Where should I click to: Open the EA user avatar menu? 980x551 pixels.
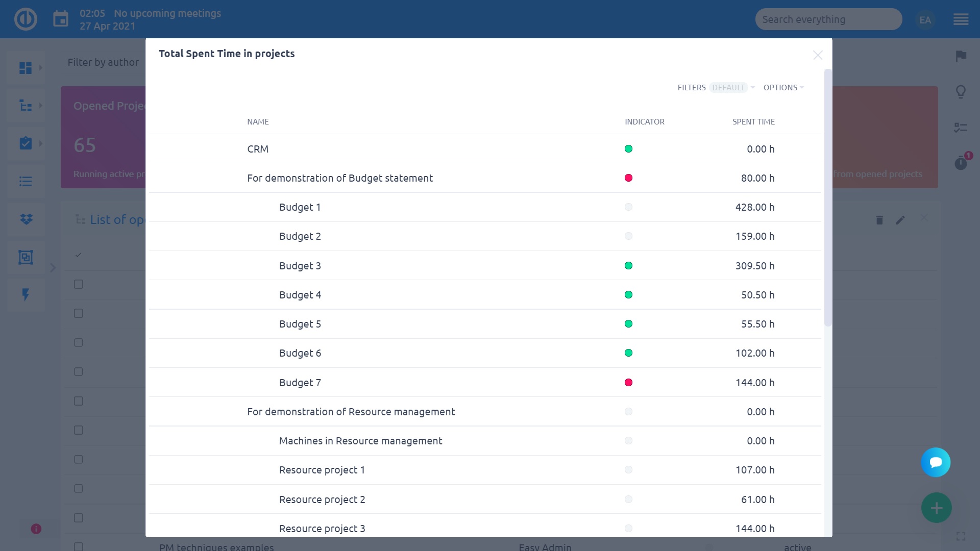[925, 19]
